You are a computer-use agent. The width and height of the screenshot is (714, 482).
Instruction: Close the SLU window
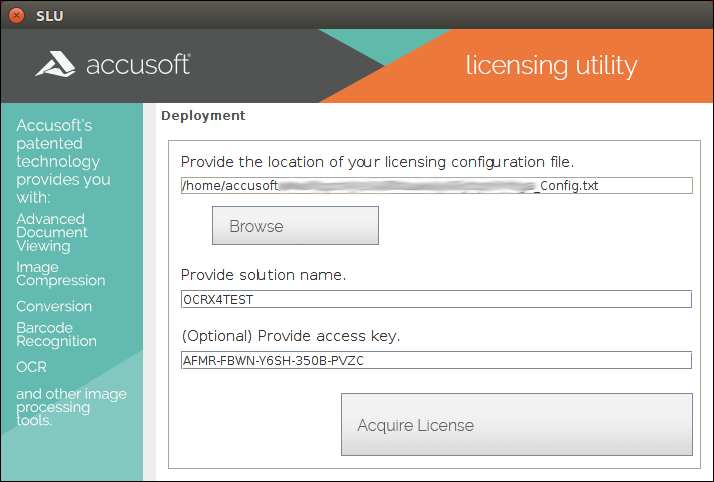point(16,15)
